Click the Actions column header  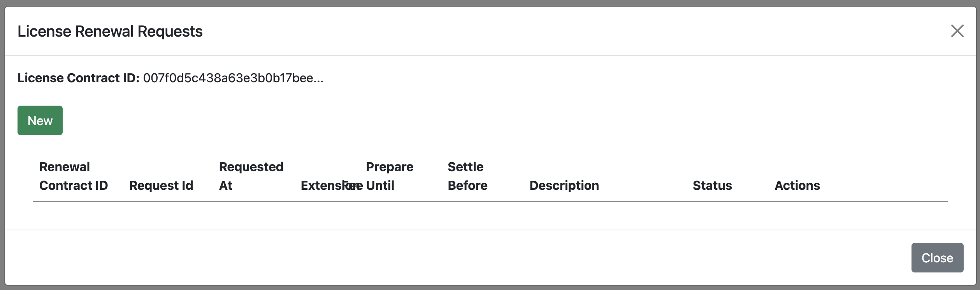(796, 186)
